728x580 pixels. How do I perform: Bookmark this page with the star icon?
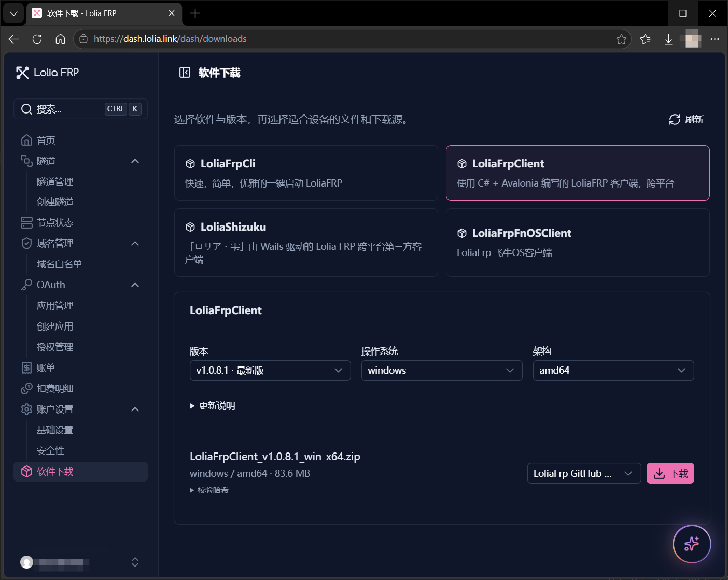(x=621, y=39)
